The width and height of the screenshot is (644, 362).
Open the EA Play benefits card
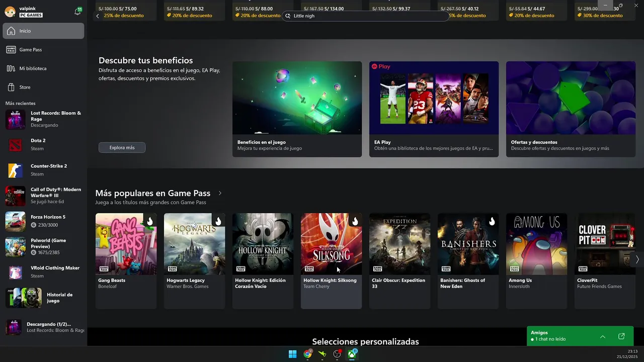tap(434, 109)
